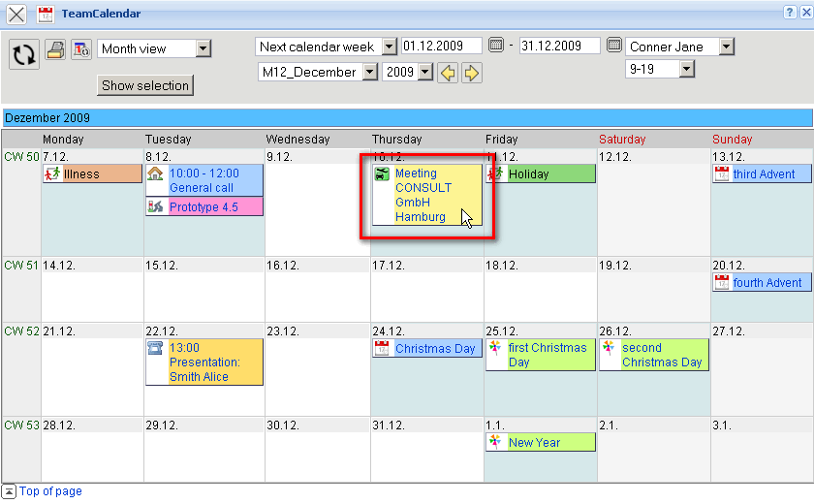Open the start date picker icon
This screenshot has width=814, height=504.
[x=496, y=46]
